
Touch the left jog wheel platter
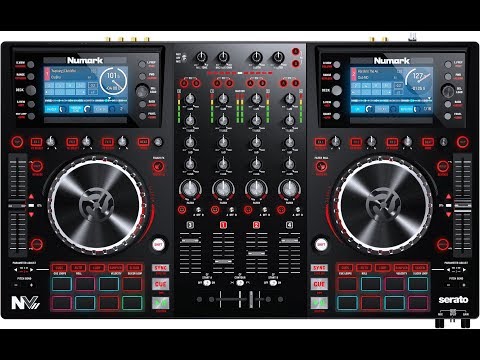point(97,204)
